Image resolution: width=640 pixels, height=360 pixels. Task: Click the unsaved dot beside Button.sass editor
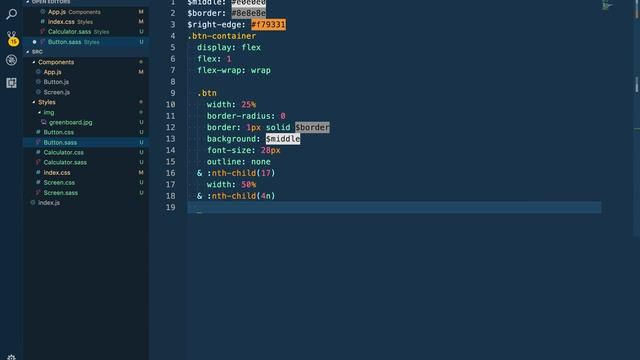tap(34, 42)
